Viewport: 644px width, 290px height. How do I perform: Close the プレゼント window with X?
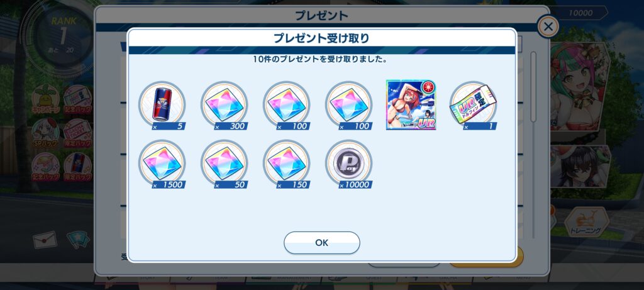pos(548,27)
